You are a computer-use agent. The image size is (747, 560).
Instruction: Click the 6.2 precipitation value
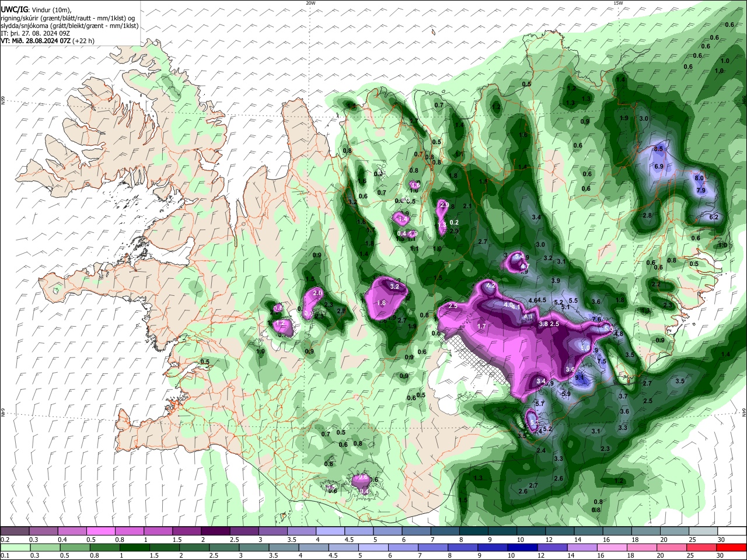pos(713,217)
